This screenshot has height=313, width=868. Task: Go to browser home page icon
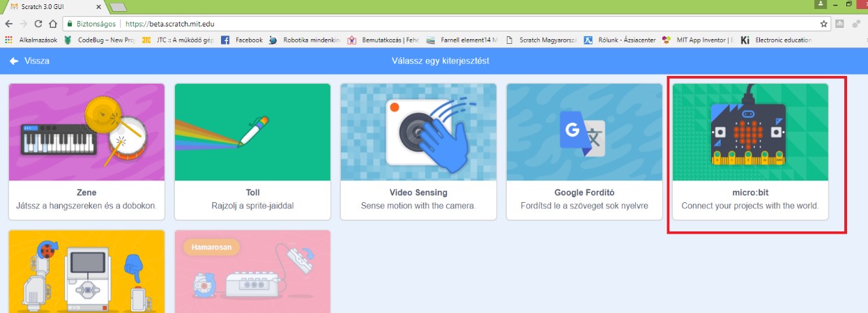[53, 24]
